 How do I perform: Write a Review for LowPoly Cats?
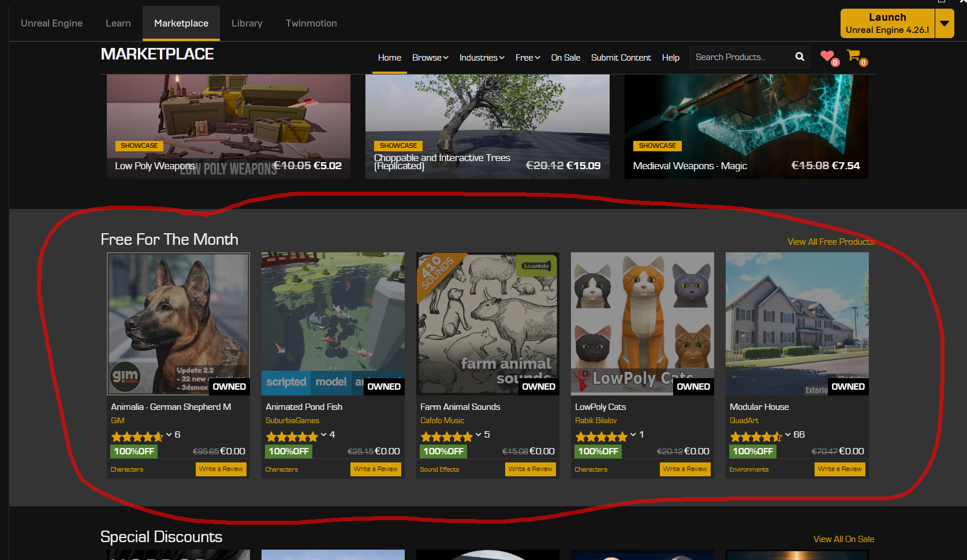pos(685,469)
